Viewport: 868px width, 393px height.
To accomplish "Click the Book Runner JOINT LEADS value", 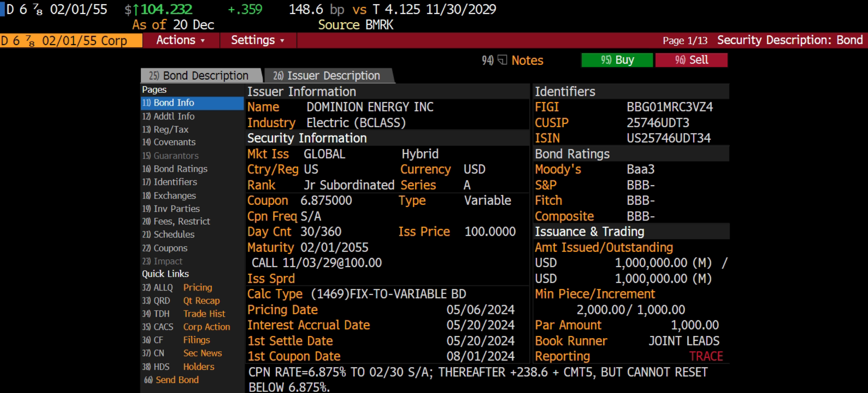I will [x=684, y=341].
